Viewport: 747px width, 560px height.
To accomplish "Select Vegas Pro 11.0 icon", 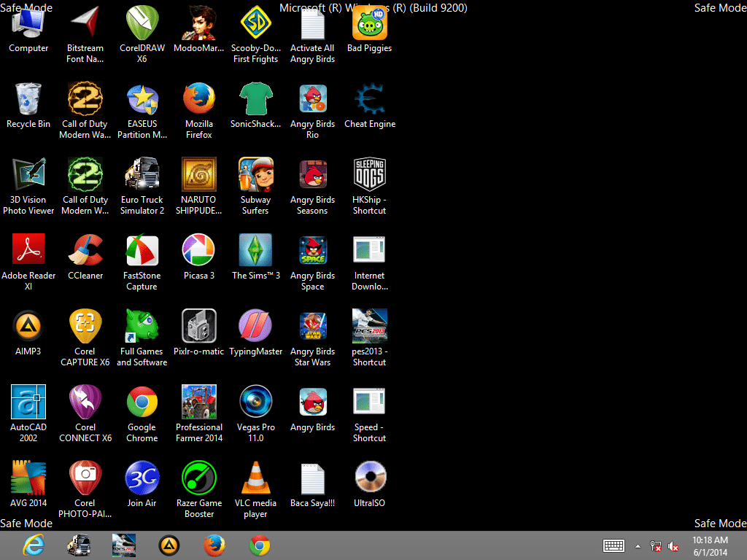I will point(256,402).
